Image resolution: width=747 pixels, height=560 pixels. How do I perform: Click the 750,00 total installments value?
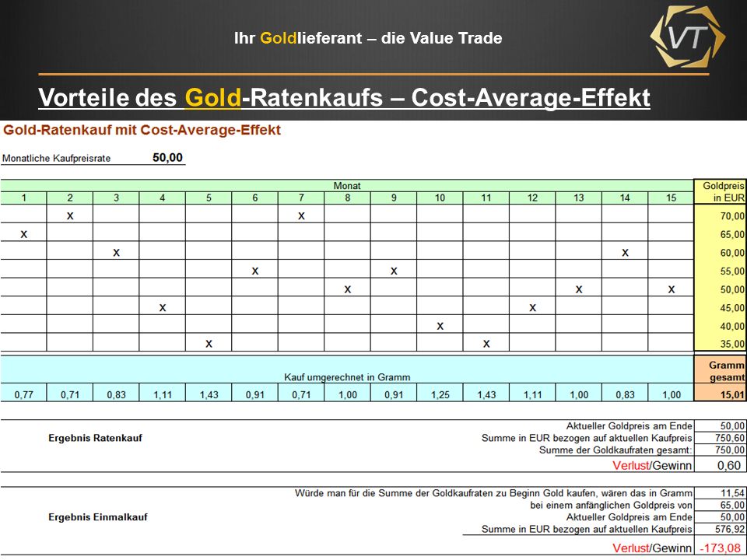tap(721, 450)
